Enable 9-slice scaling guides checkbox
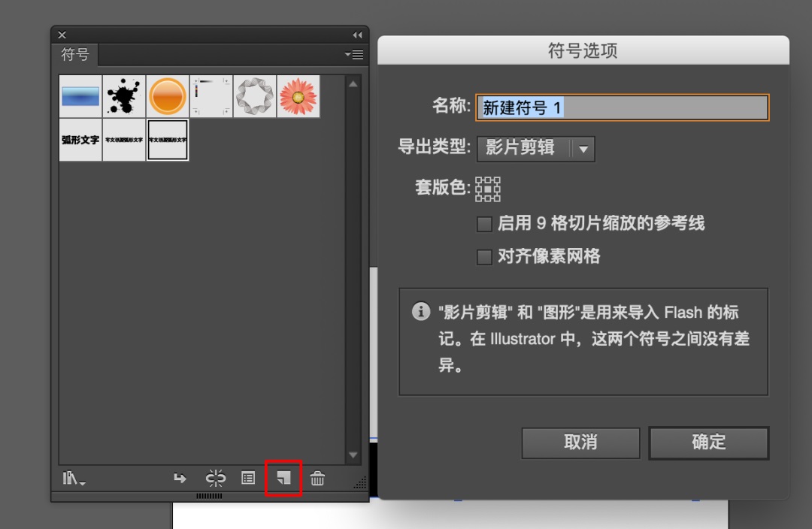The image size is (812, 529). coord(484,224)
